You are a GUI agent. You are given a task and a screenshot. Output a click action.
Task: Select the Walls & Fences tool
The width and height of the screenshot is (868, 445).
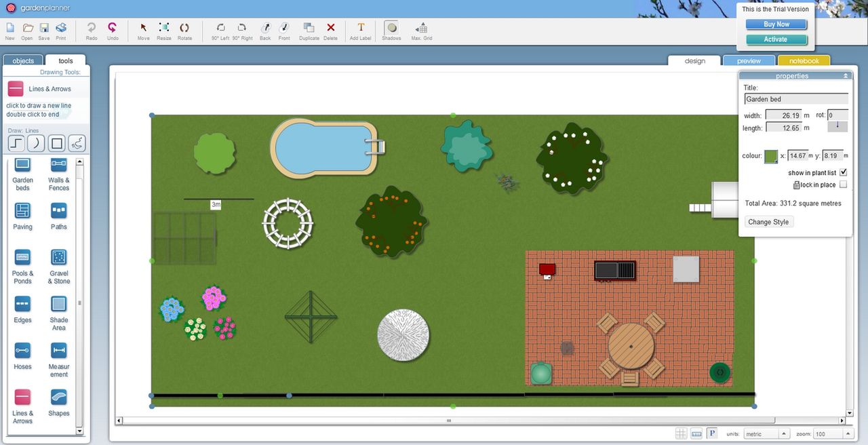pyautogui.click(x=59, y=174)
